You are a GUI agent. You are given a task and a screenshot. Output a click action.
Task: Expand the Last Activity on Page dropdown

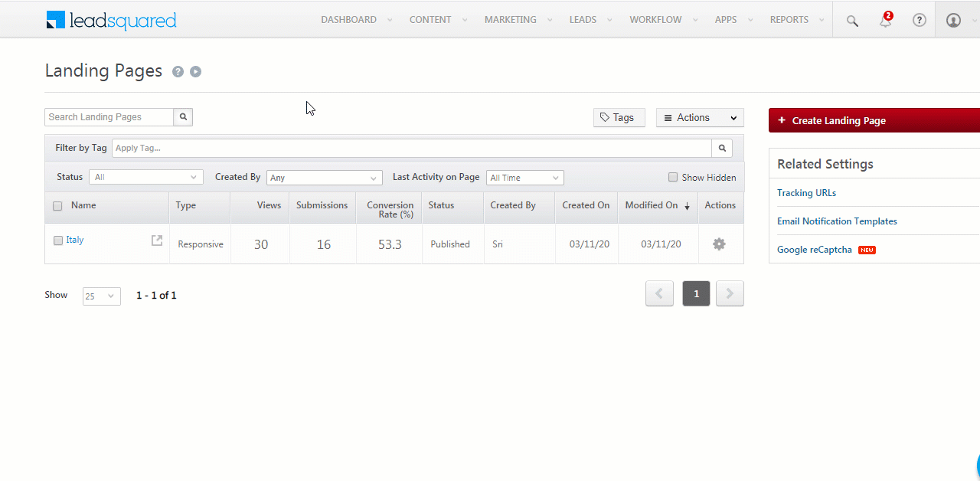coord(524,178)
